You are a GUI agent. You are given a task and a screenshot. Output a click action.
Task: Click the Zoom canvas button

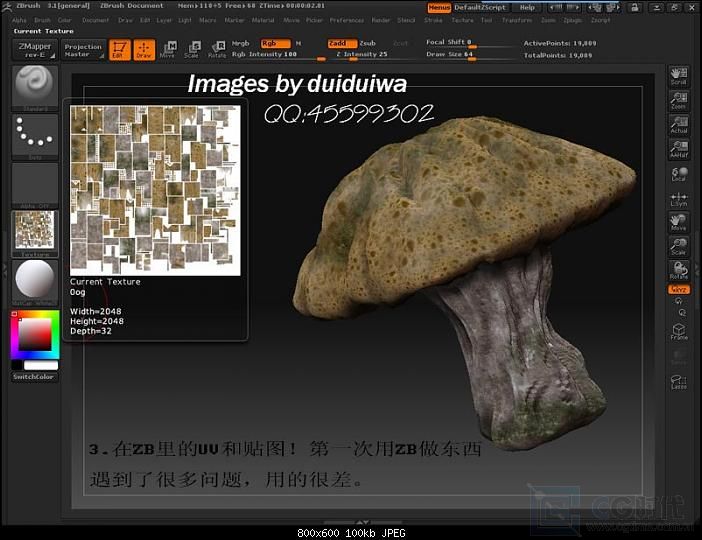(679, 100)
